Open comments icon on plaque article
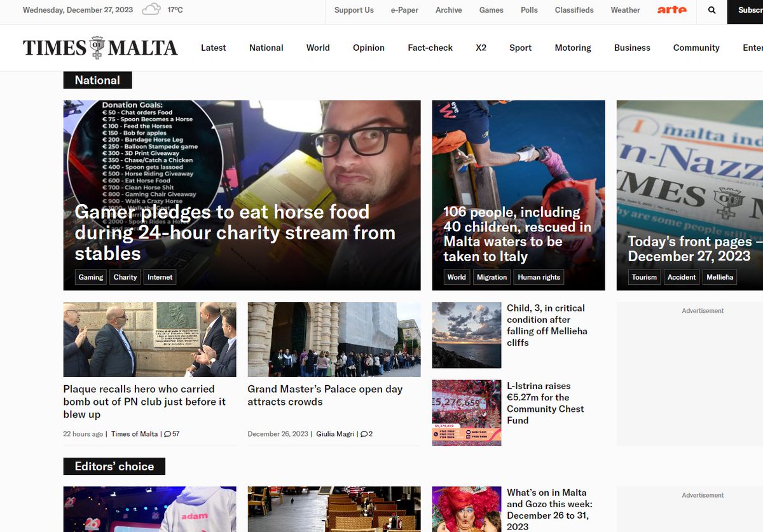Image resolution: width=763 pixels, height=532 pixels. point(167,434)
